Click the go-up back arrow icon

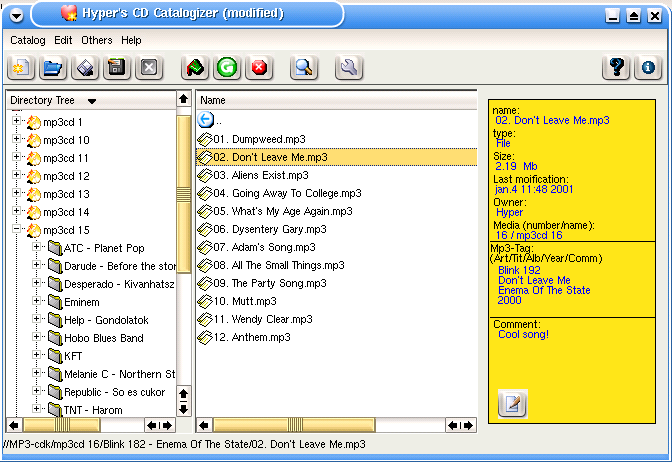206,120
